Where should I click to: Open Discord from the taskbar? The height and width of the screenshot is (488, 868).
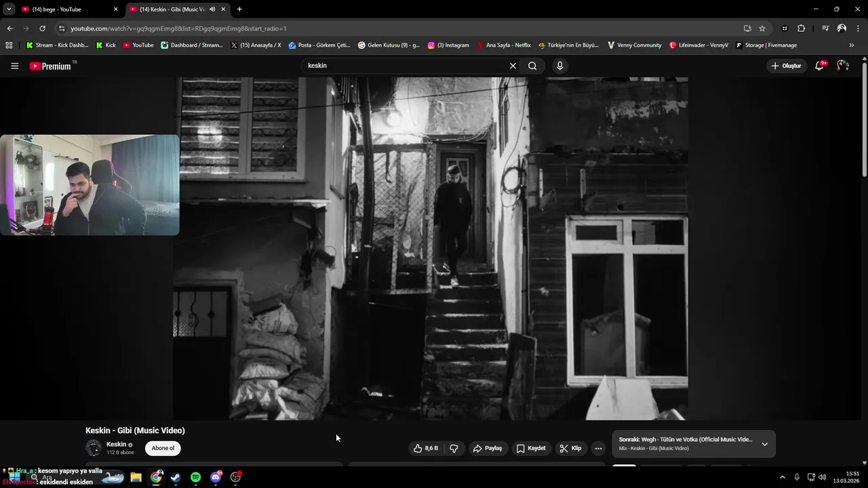pos(216,477)
